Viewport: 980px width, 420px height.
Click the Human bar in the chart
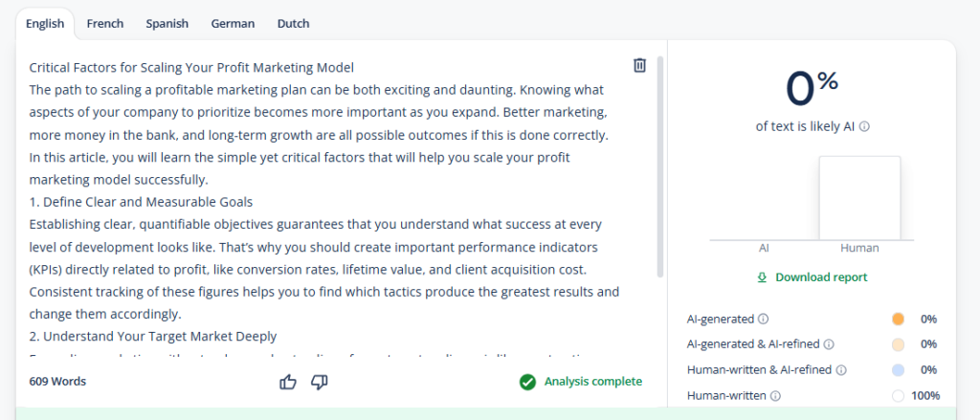tap(859, 198)
